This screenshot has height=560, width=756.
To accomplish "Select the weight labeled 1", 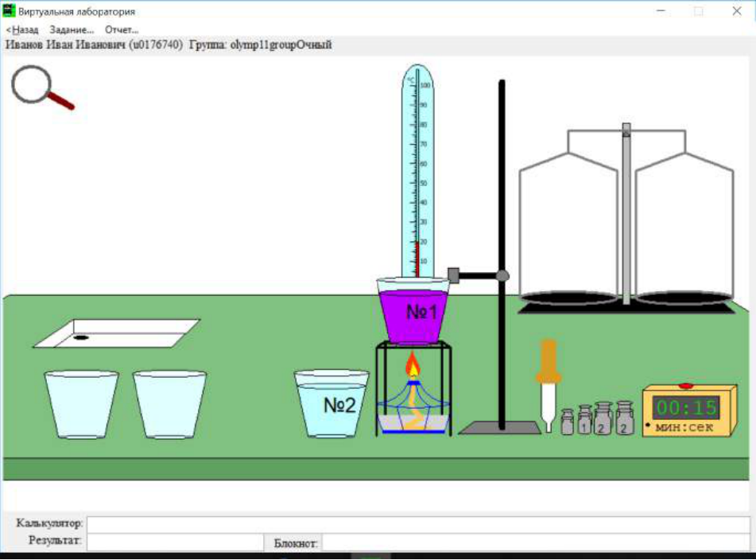I will tap(585, 420).
